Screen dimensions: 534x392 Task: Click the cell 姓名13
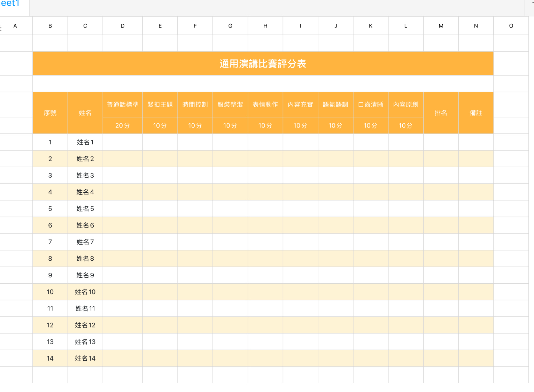[85, 342]
